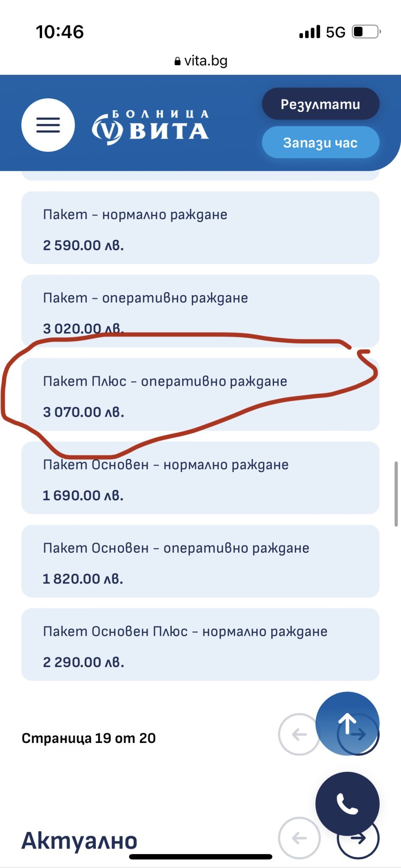Open the hamburger menu
The image size is (401, 868).
coord(48,125)
